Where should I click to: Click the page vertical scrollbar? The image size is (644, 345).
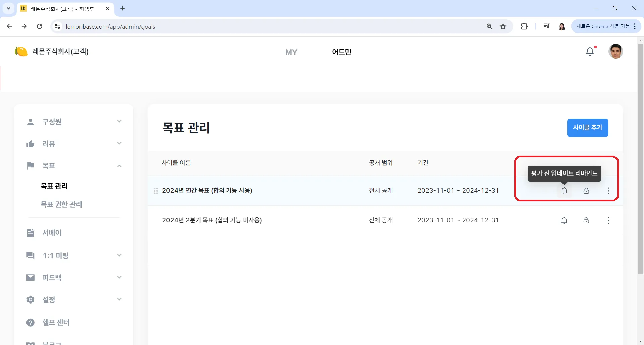tap(640, 159)
